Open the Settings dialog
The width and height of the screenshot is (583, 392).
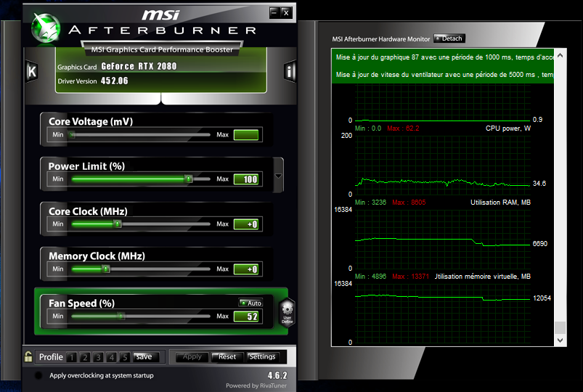(263, 356)
